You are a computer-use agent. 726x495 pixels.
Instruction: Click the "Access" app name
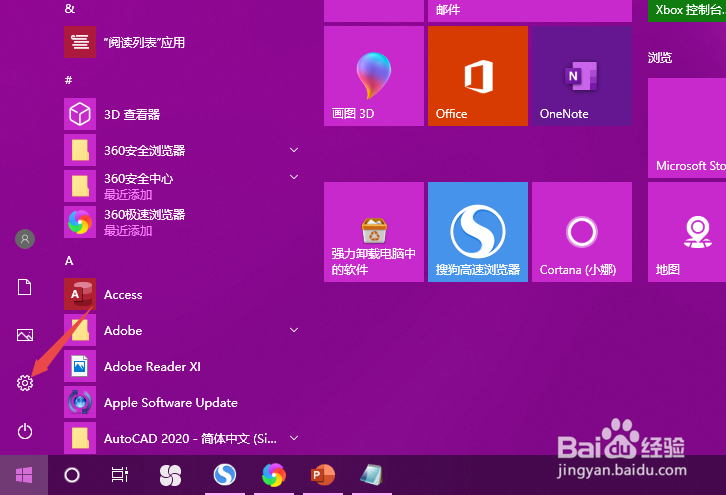123,295
